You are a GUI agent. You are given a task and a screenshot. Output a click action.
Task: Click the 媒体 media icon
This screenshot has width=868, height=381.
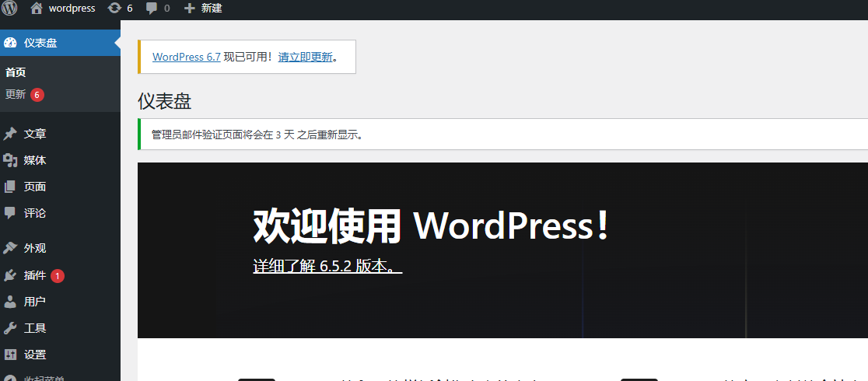10,161
